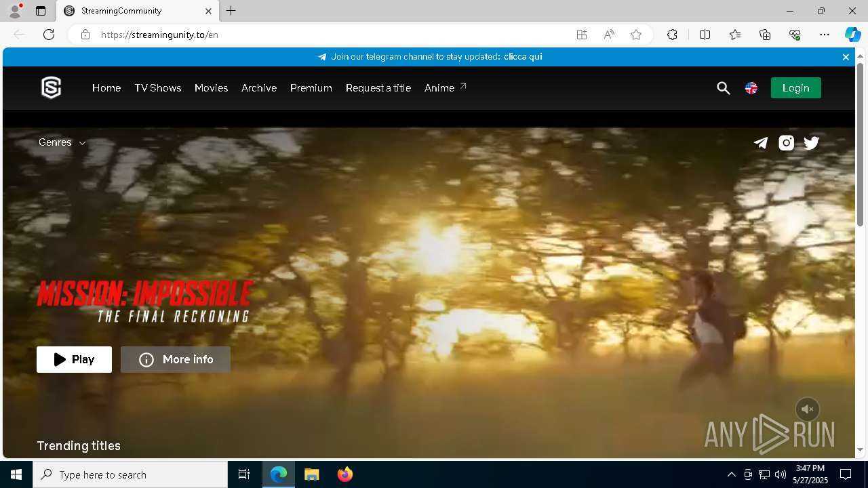Close the StreamingCommunity tab
Screen dimensions: 868x488
click(x=208, y=11)
